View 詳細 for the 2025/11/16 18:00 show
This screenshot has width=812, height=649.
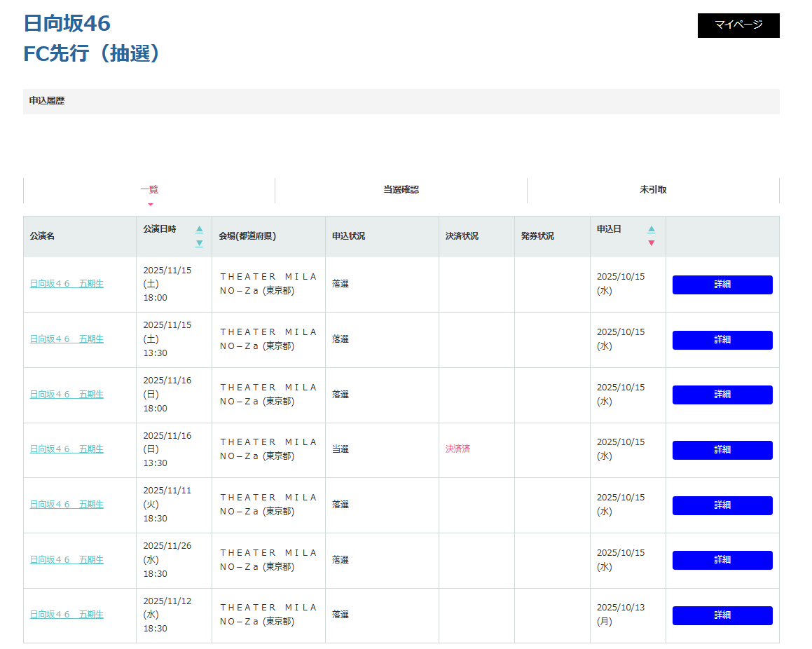coord(722,395)
